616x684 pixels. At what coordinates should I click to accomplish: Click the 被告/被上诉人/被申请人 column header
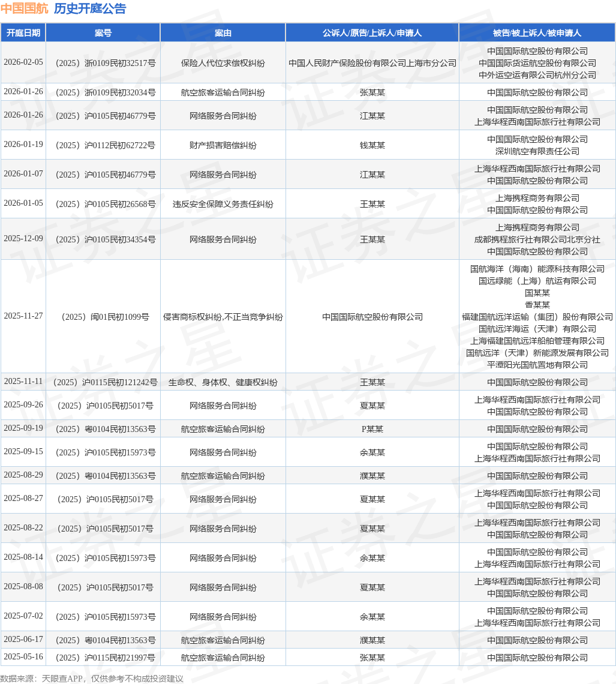(x=537, y=33)
